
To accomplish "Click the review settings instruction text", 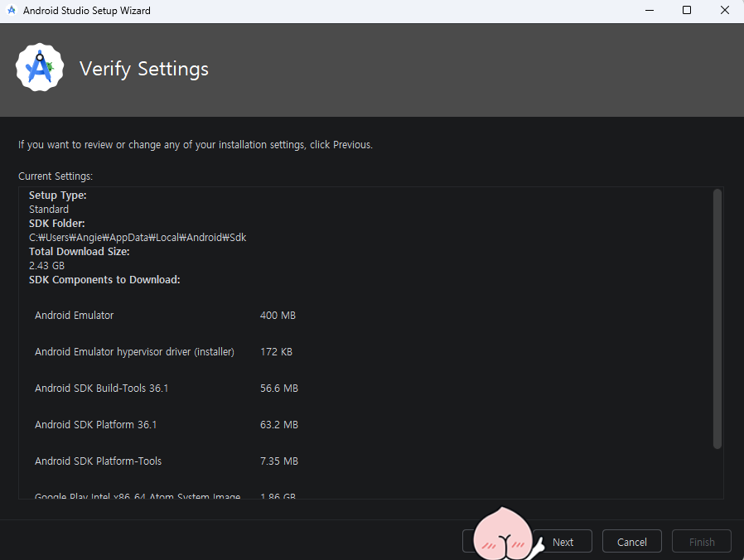I will click(196, 145).
